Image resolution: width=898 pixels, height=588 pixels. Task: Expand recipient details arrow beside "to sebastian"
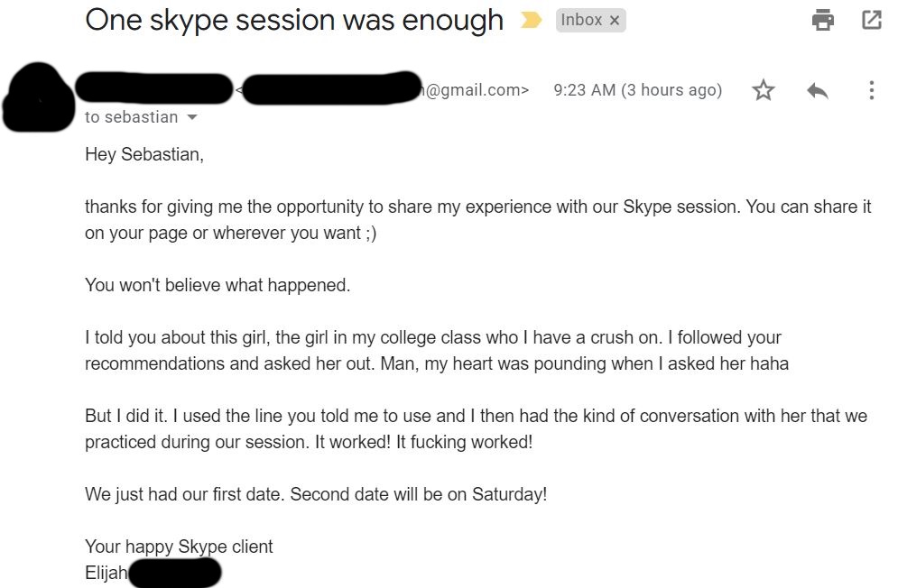tap(191, 118)
